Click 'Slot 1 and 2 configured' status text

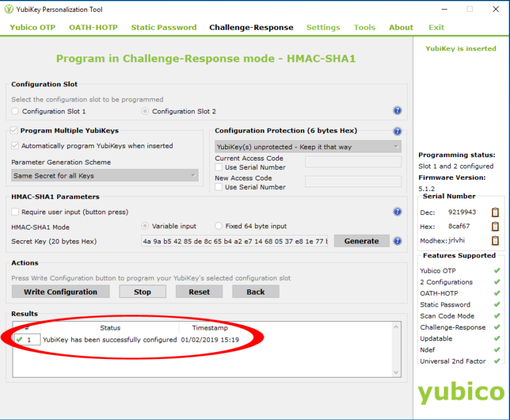[456, 166]
